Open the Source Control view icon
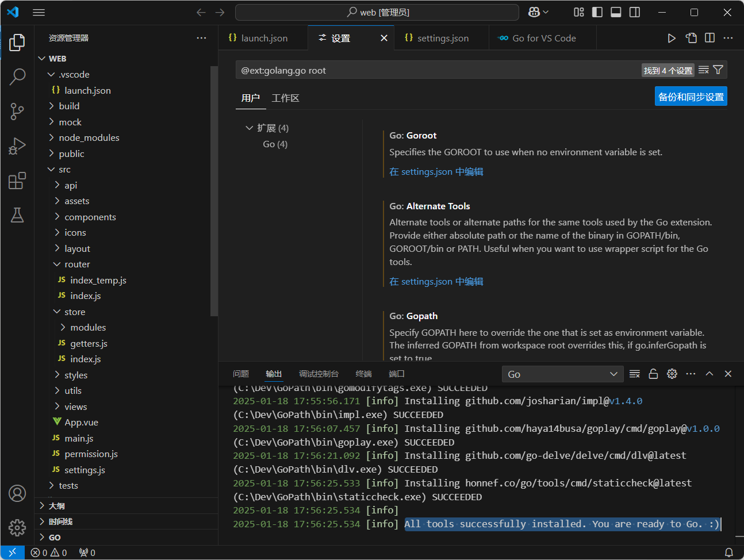 17,111
